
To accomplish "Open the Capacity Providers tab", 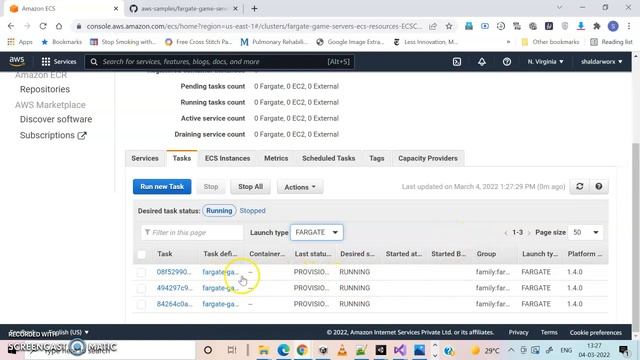I will [428, 158].
